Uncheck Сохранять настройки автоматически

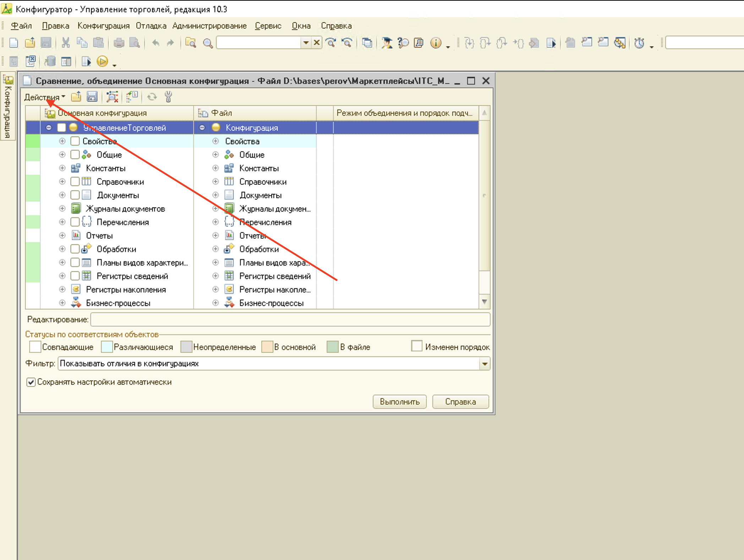point(31,382)
